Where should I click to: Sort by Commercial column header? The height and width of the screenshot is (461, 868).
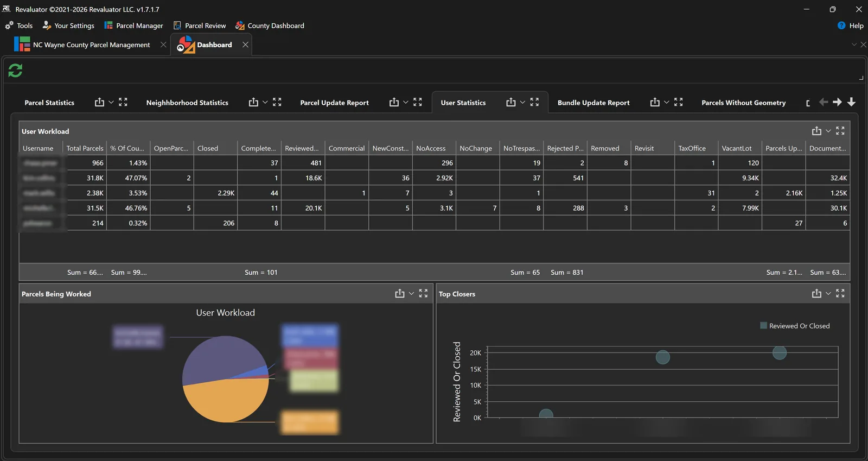347,148
